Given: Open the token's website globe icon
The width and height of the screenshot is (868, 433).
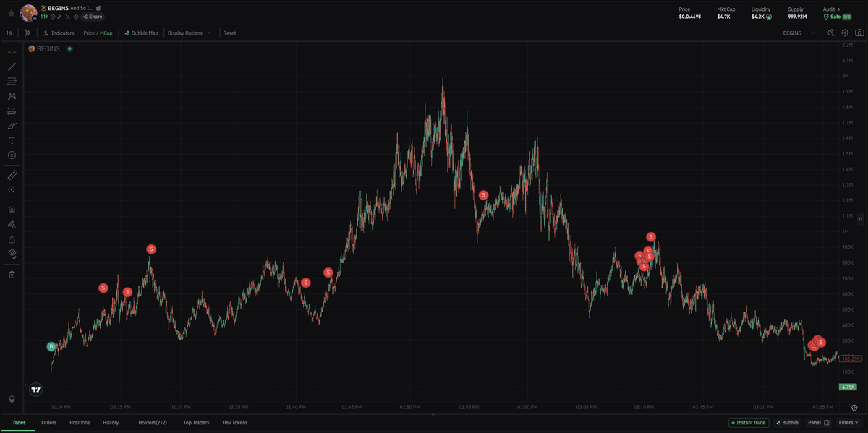Looking at the screenshot, I should point(76,17).
